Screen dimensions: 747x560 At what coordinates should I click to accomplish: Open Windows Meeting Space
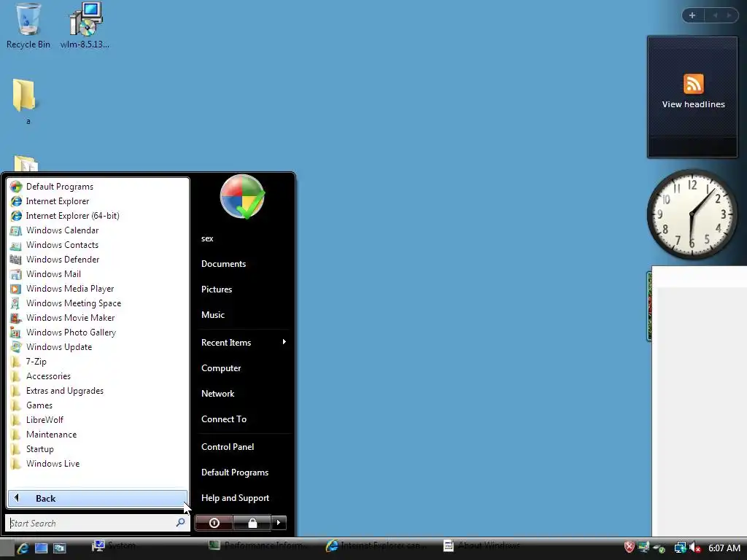click(98, 303)
